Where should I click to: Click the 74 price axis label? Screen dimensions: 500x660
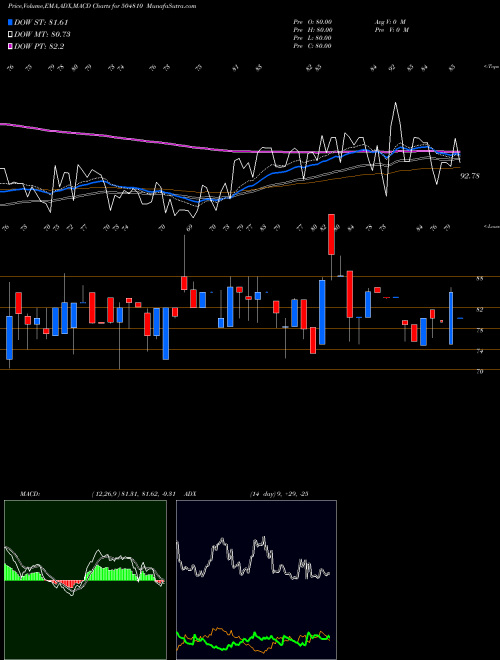click(480, 351)
